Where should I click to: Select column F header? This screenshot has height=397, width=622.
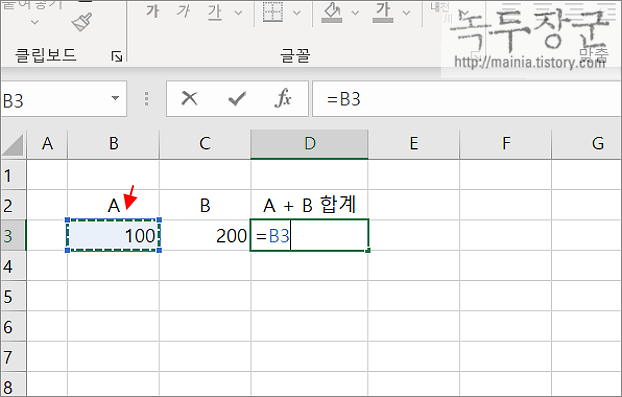[x=506, y=144]
